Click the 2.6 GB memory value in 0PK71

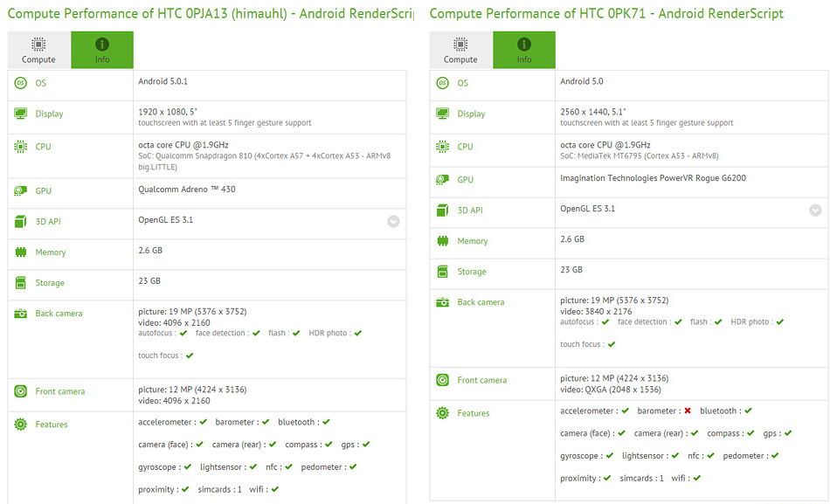(x=572, y=239)
